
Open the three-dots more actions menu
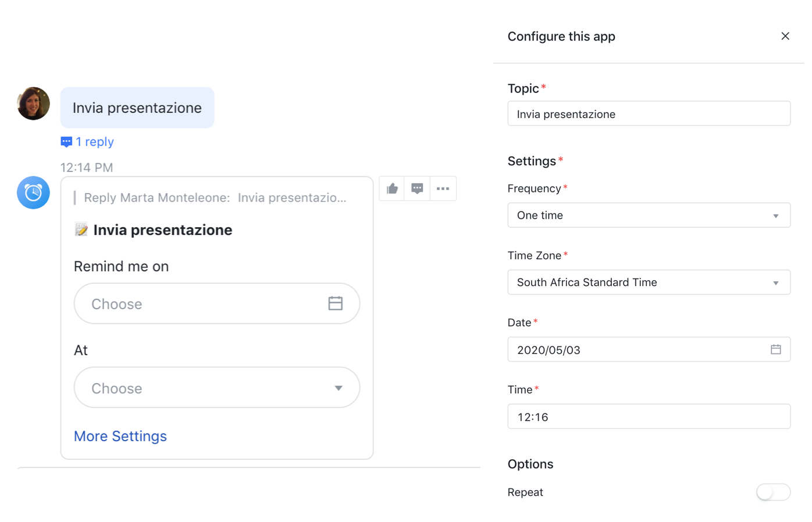443,188
